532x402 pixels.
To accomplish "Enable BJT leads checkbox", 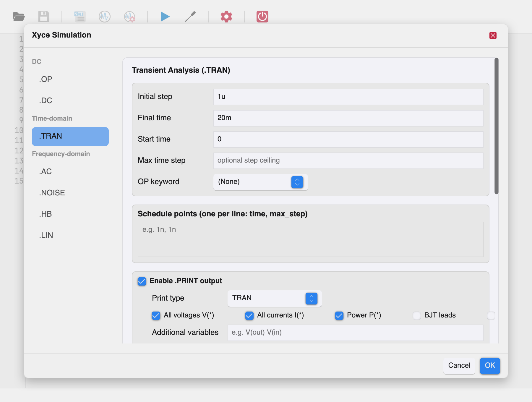I will coord(417,315).
